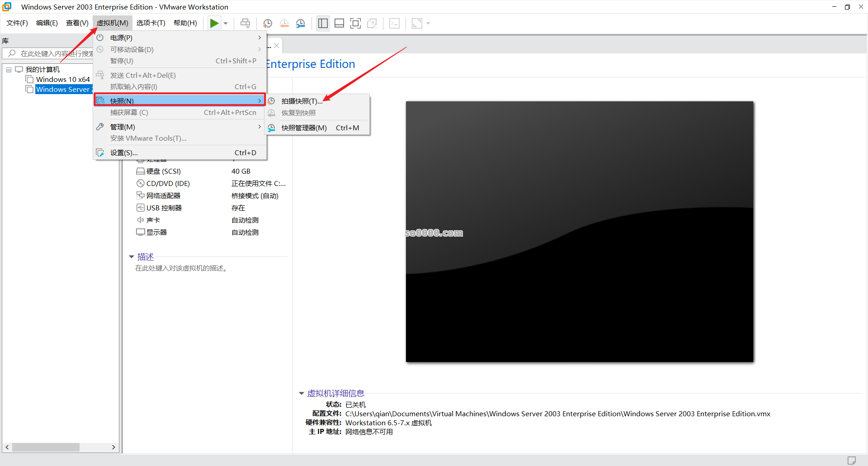Select Windows 10 x64 in the library

coord(62,79)
